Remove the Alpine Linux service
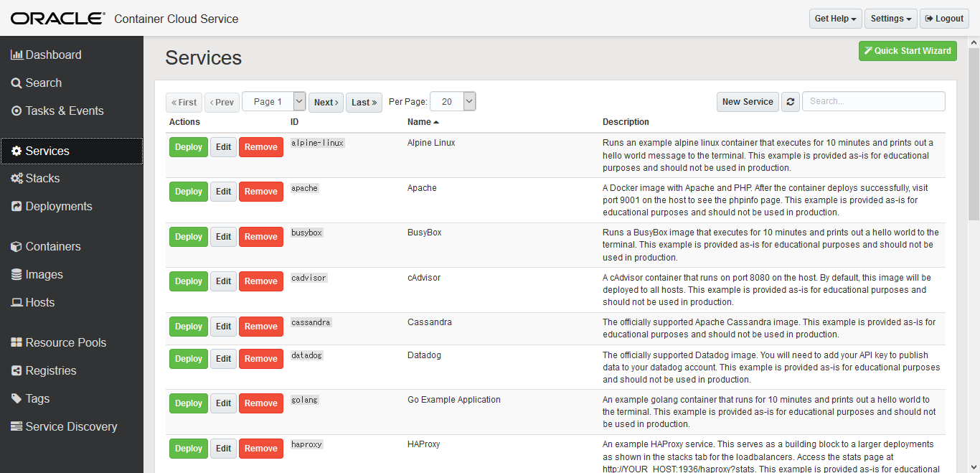The image size is (980, 473). click(261, 147)
